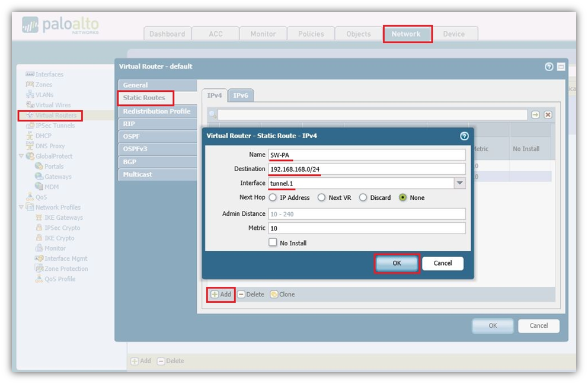The height and width of the screenshot is (384, 588).
Task: Switch to the IPv6 tab
Action: point(240,95)
